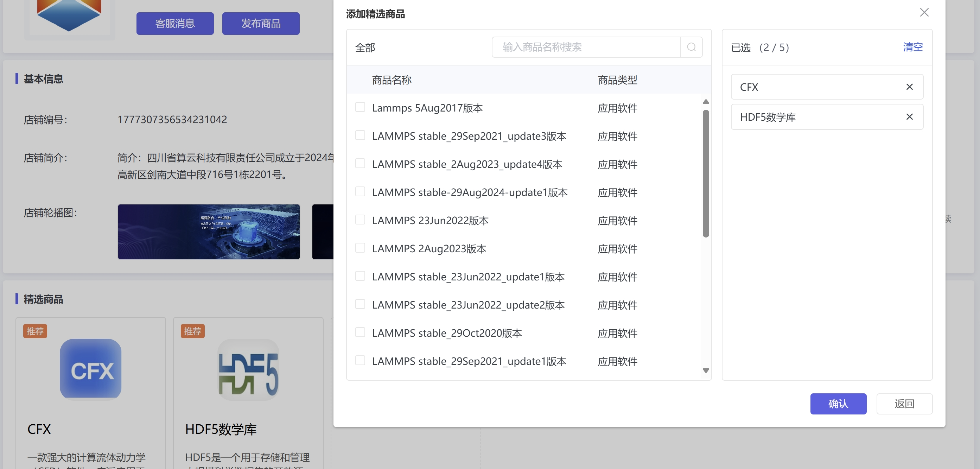Check LAMMPS stable_23Jun2022_update2版本 checkbox
This screenshot has height=469, width=980.
tap(360, 304)
